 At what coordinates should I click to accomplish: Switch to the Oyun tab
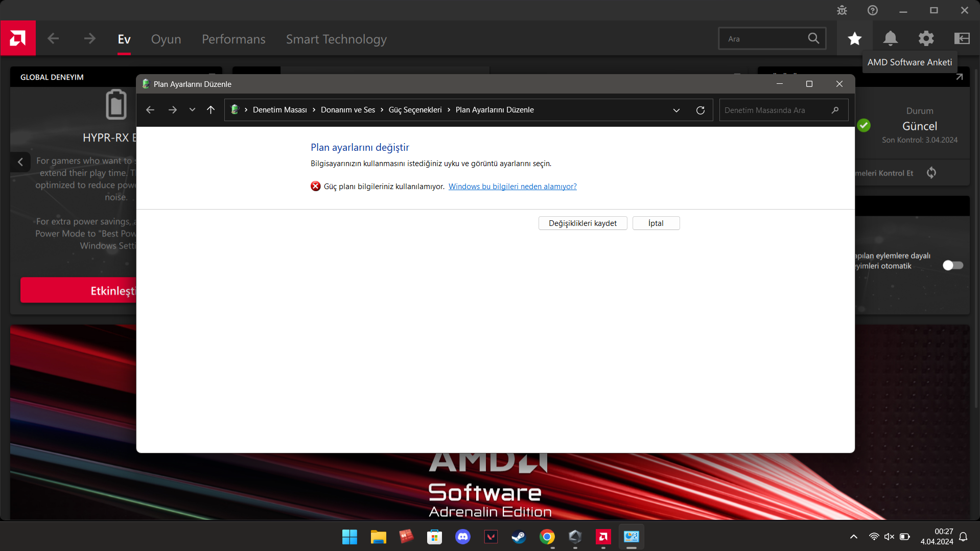point(166,39)
